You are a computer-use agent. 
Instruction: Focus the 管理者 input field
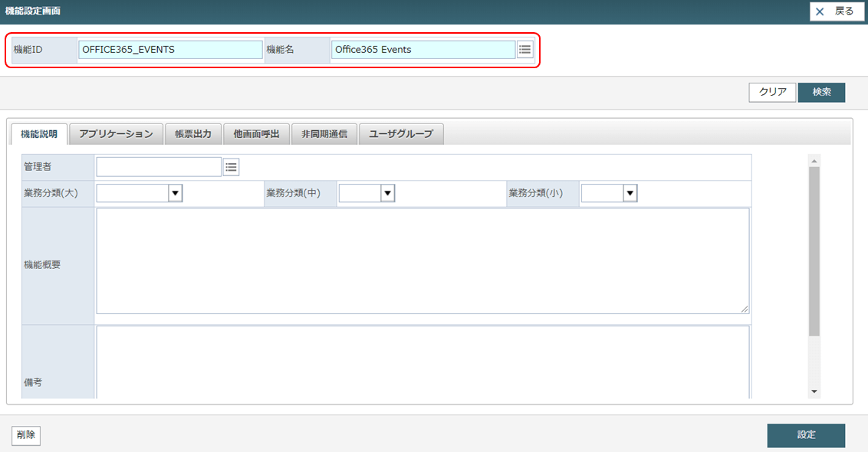pos(159,167)
